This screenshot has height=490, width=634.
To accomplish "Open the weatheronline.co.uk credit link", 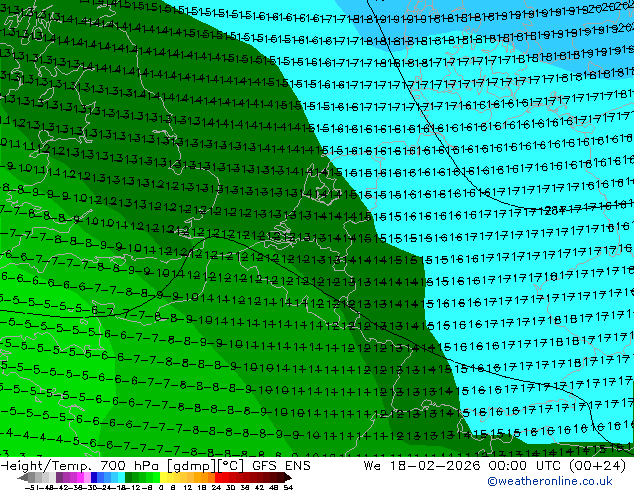I will pos(550,481).
